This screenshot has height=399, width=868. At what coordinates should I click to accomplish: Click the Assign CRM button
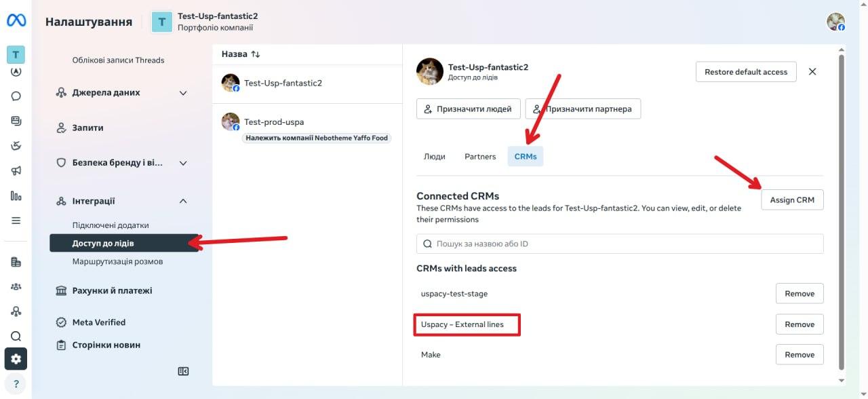point(792,200)
